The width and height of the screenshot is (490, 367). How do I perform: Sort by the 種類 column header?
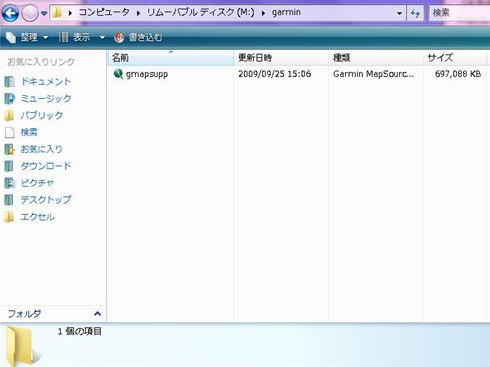(376, 58)
